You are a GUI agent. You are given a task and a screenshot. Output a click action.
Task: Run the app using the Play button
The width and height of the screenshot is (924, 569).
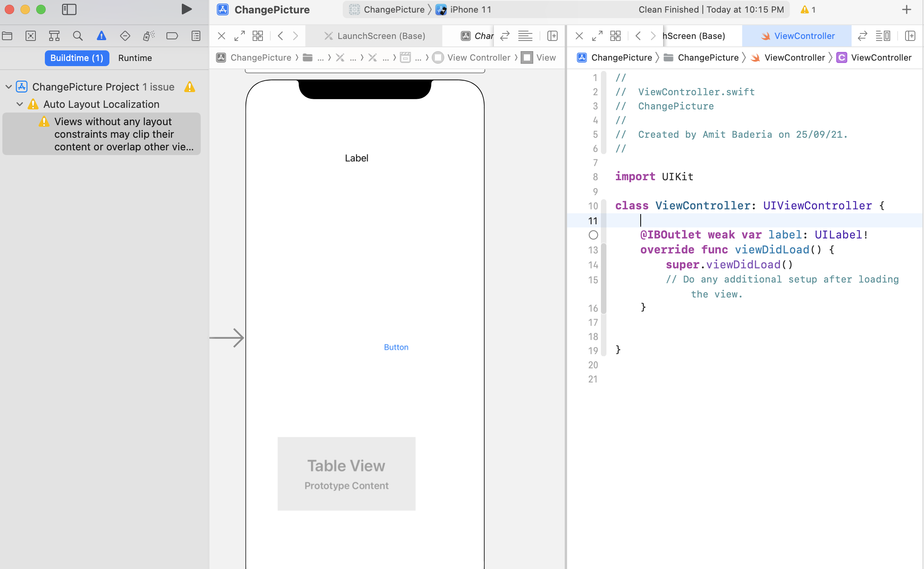pos(187,9)
